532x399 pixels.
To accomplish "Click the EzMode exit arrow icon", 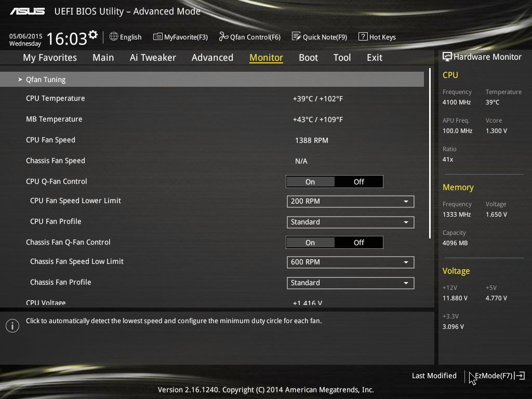I will coord(520,376).
